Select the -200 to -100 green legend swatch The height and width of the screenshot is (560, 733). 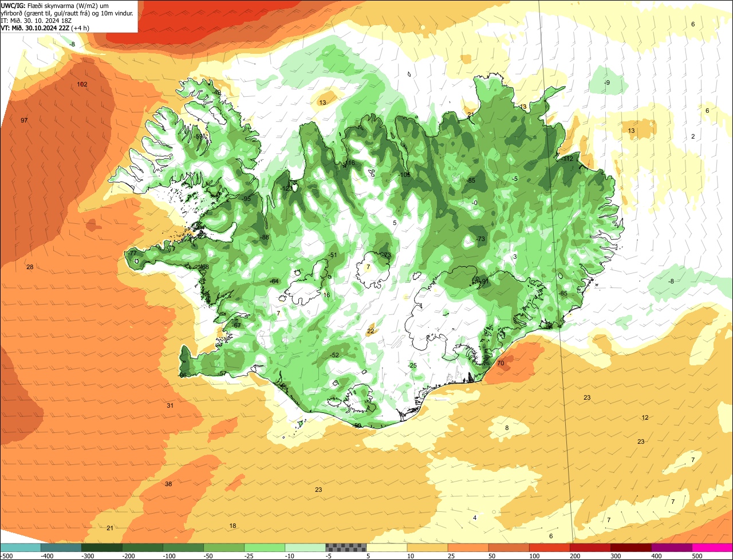click(143, 547)
